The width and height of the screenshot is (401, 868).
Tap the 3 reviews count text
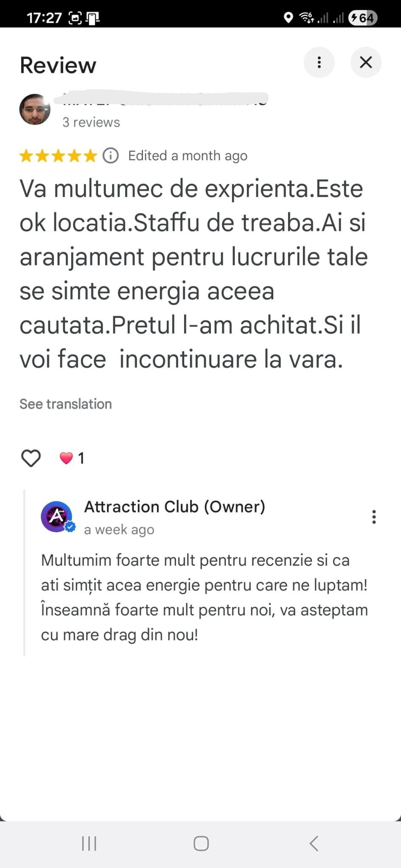pyautogui.click(x=91, y=122)
